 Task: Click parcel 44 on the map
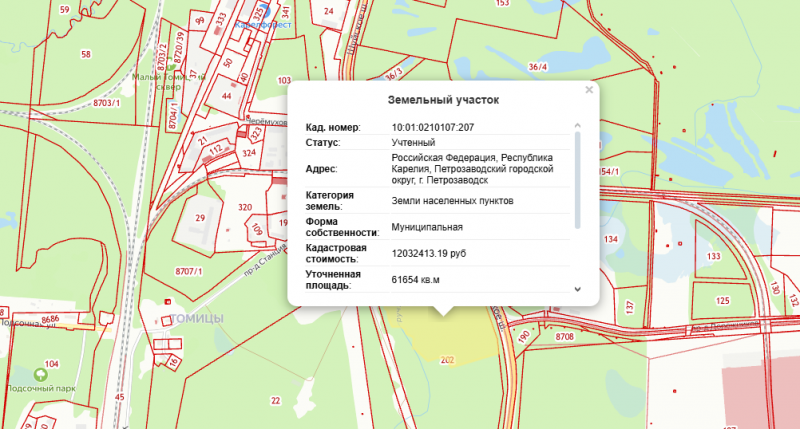[226, 95]
